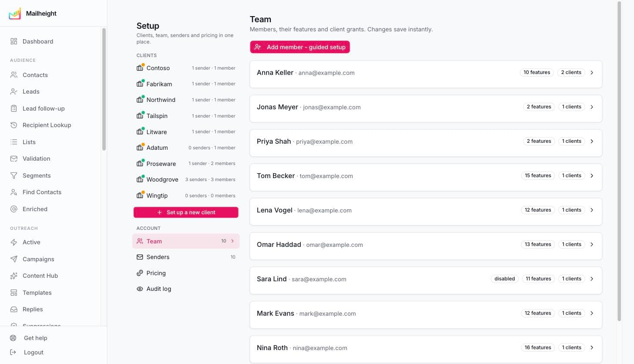This screenshot has width=634, height=364.
Task: Click the Templates layout icon
Action: (14, 293)
